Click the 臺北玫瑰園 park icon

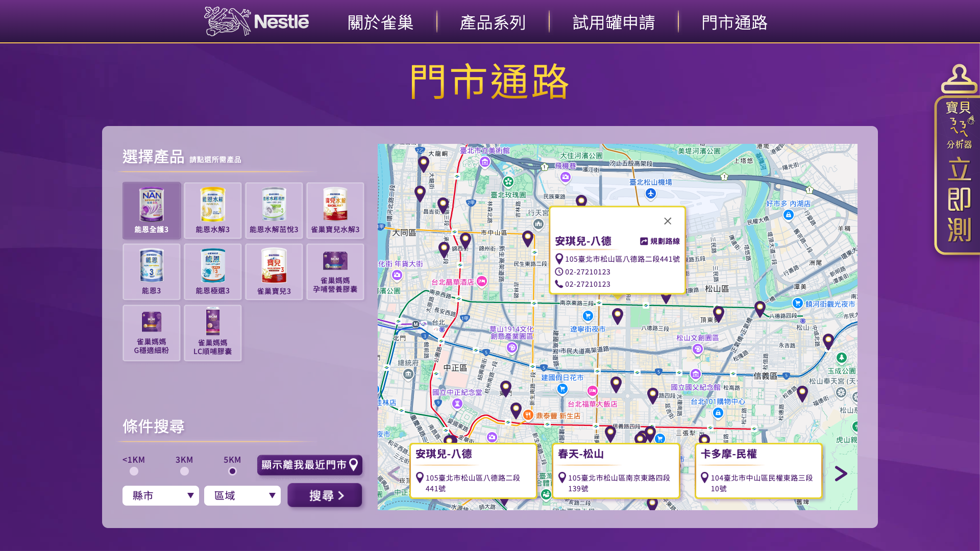pos(508,182)
